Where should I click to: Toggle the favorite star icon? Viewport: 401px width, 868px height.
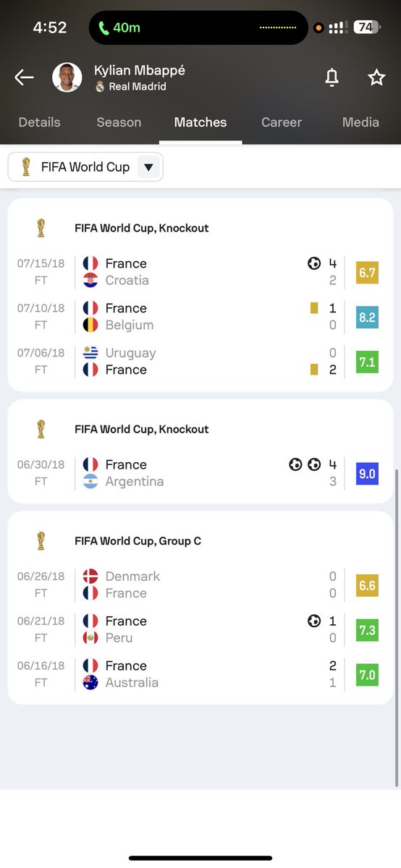[376, 77]
